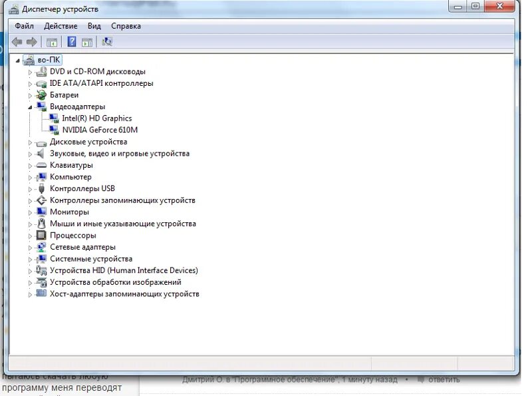Click the Back arrow toolbar icon
This screenshot has height=396, width=532.
point(17,42)
